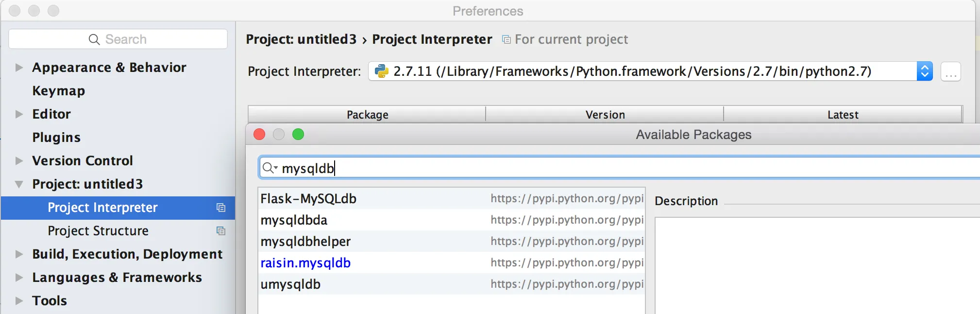The height and width of the screenshot is (314, 980).
Task: Collapse the Project: untitled3 section
Action: pyautogui.click(x=19, y=184)
